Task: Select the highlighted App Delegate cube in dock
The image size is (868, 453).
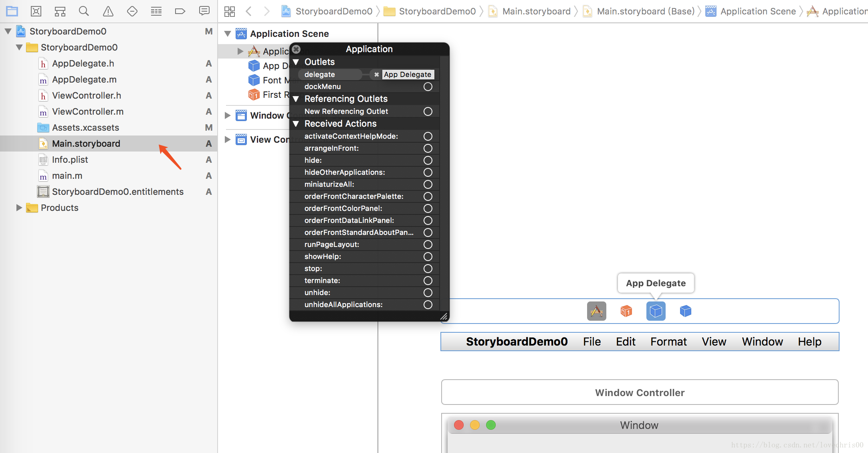Action: pos(656,311)
